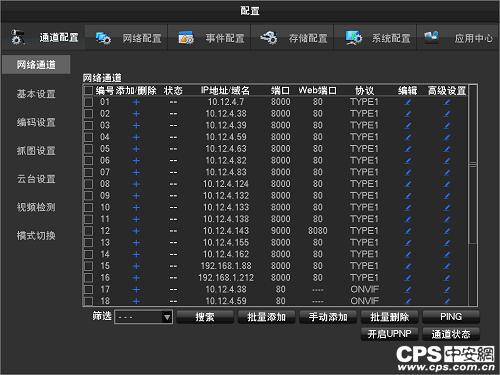The height and width of the screenshot is (375, 500).
Task: Select 基本设置 in the sidebar
Action: coord(36,94)
